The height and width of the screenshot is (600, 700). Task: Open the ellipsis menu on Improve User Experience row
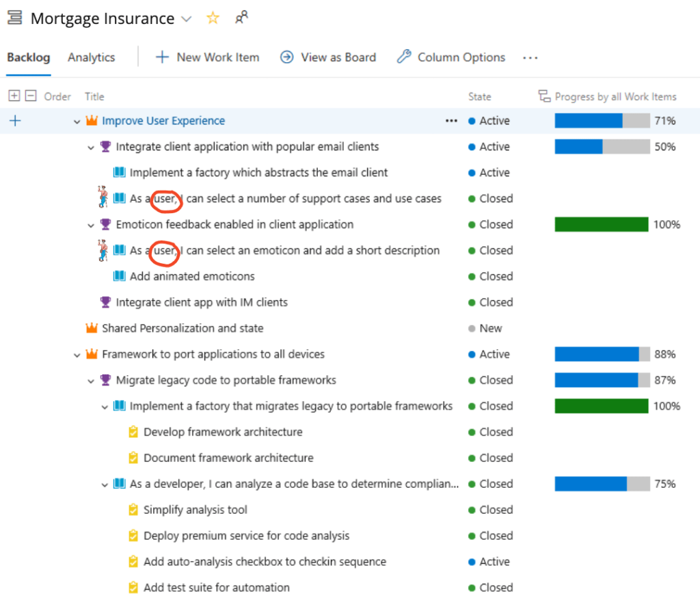point(451,121)
